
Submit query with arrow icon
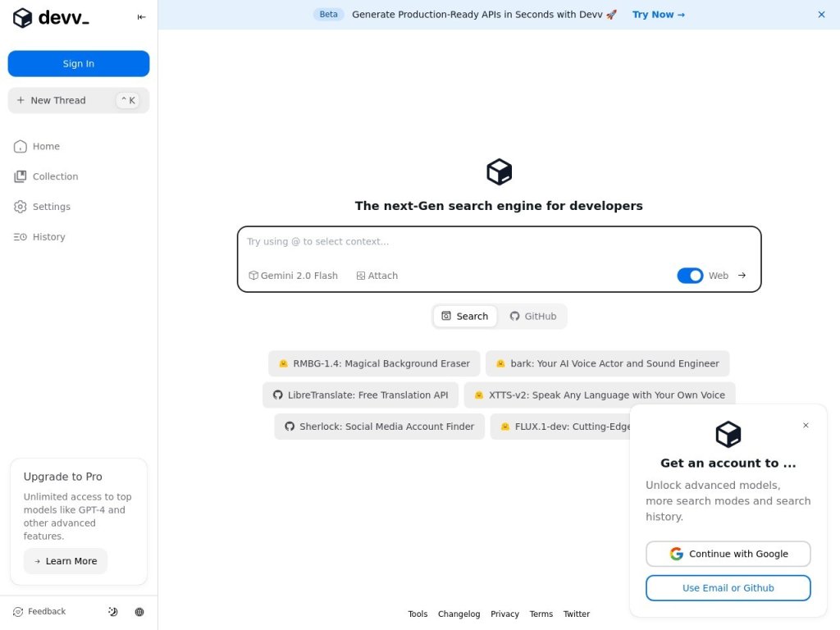742,276
